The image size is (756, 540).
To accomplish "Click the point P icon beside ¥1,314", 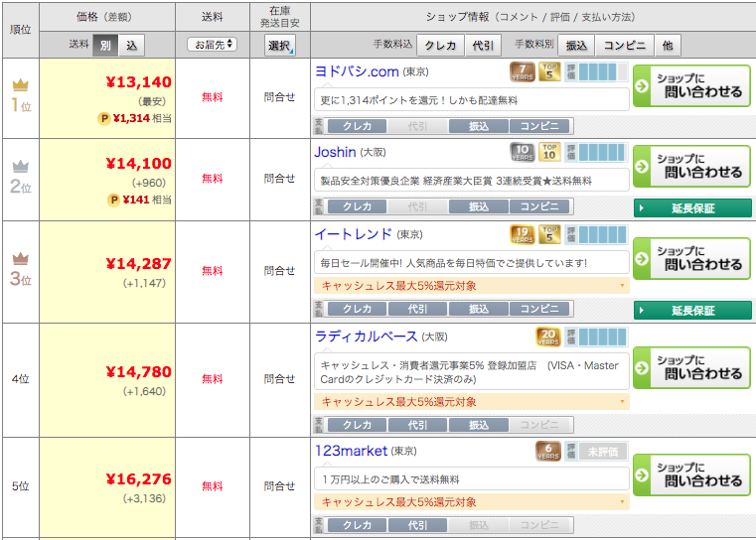I will [104, 118].
